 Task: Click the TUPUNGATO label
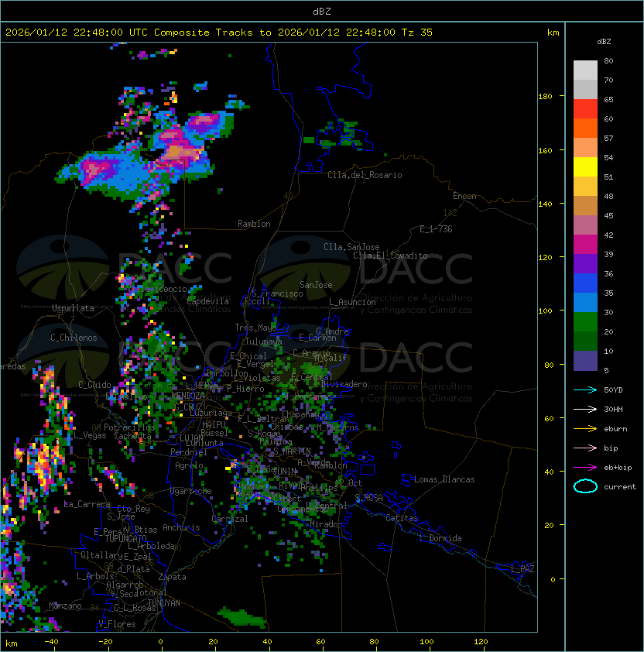pos(125,538)
